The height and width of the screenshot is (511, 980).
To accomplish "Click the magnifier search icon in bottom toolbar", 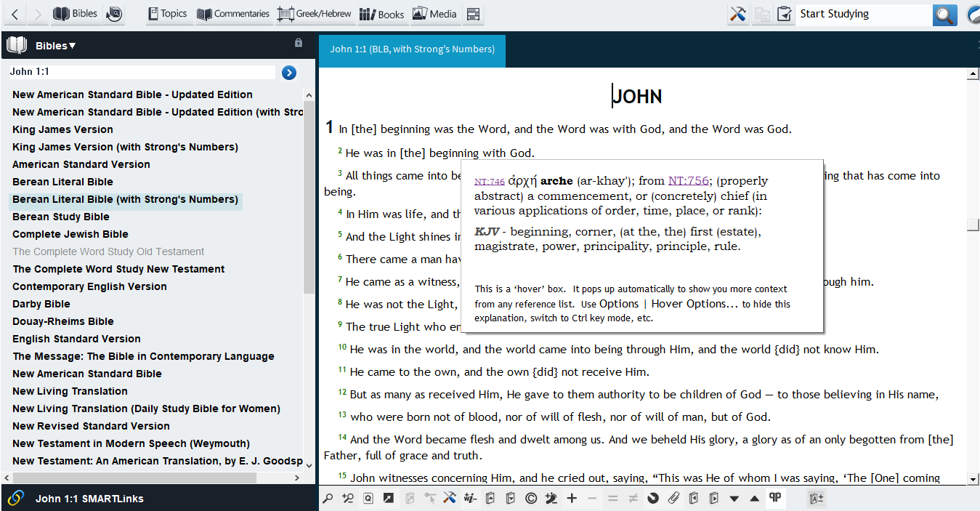I will [x=328, y=499].
